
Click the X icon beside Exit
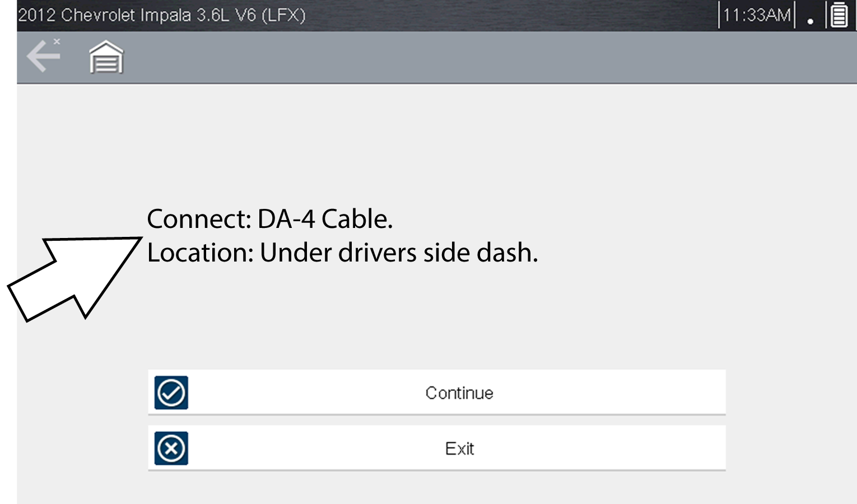pos(171,448)
